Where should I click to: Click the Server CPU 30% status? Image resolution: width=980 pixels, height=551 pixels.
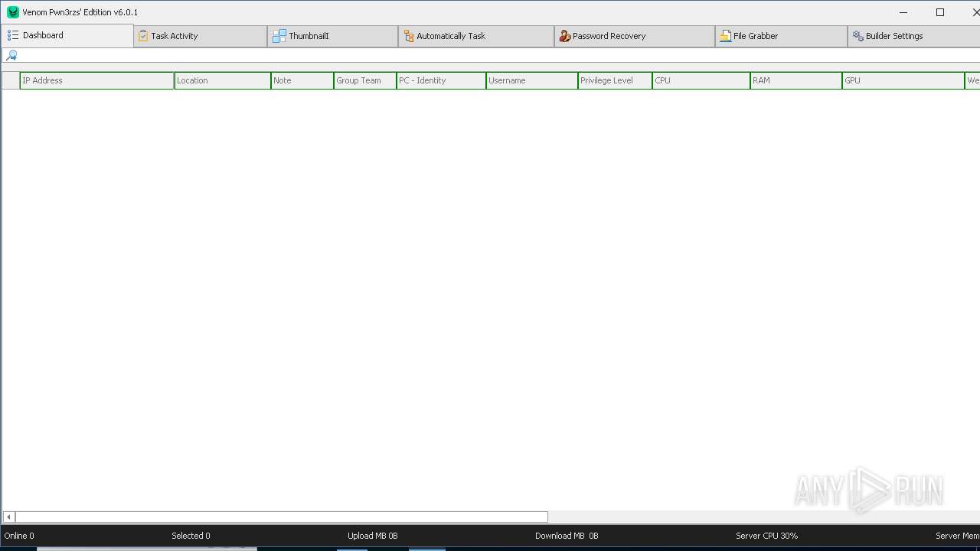click(766, 536)
